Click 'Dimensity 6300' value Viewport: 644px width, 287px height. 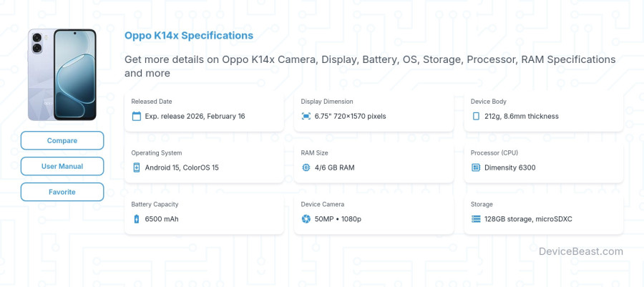(510, 167)
